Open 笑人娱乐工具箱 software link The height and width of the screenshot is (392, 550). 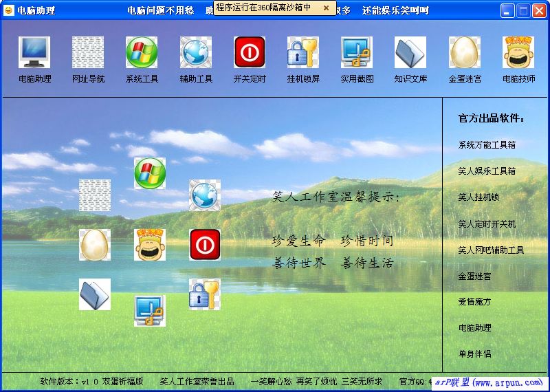[487, 171]
